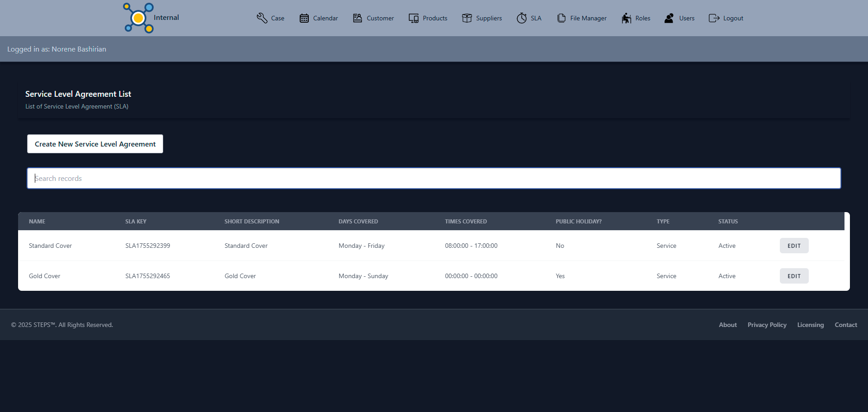
Task: Open the About footer link
Action: [727, 325]
